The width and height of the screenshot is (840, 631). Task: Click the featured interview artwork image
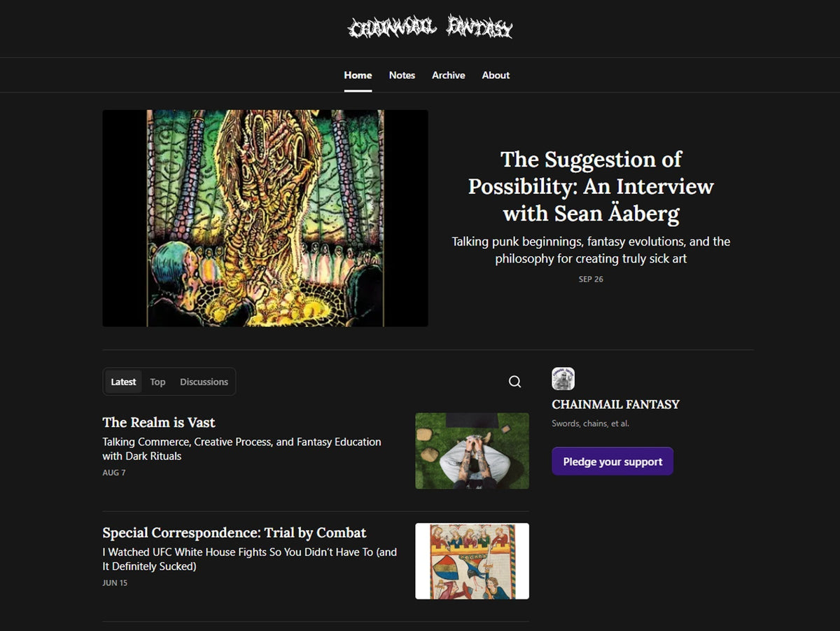click(x=265, y=218)
